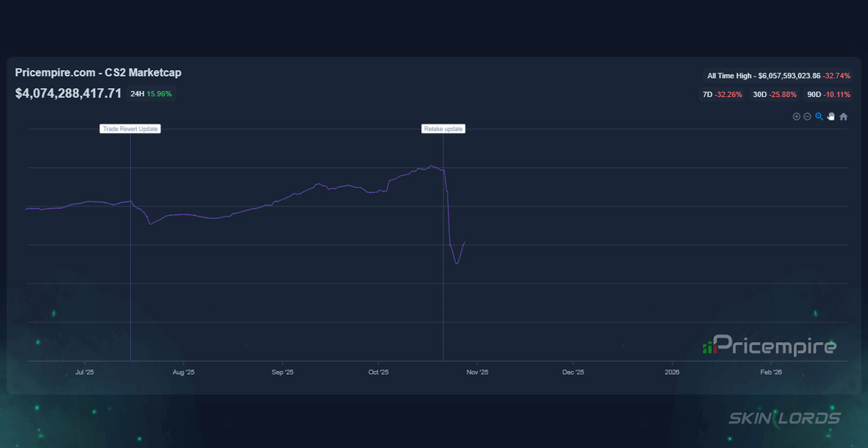Image resolution: width=868 pixels, height=448 pixels.
Task: Select the 7D -32.26% change badge
Action: 722,94
